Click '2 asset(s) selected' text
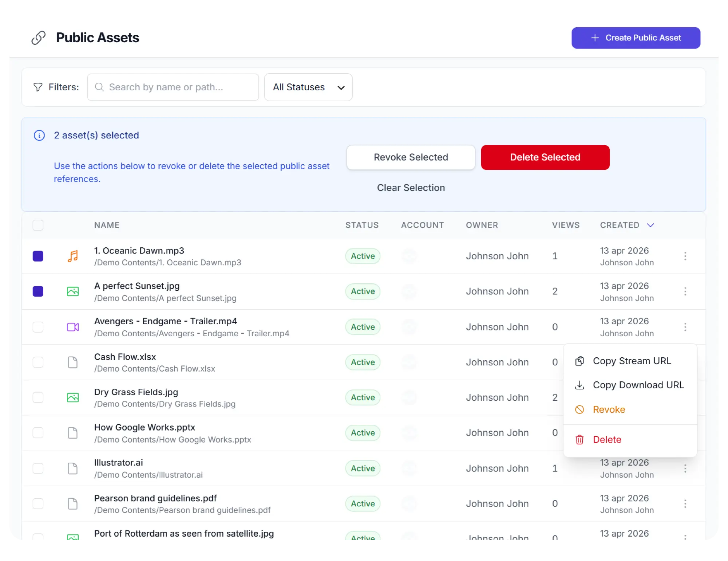Image resolution: width=728 pixels, height=561 pixels. (x=96, y=136)
